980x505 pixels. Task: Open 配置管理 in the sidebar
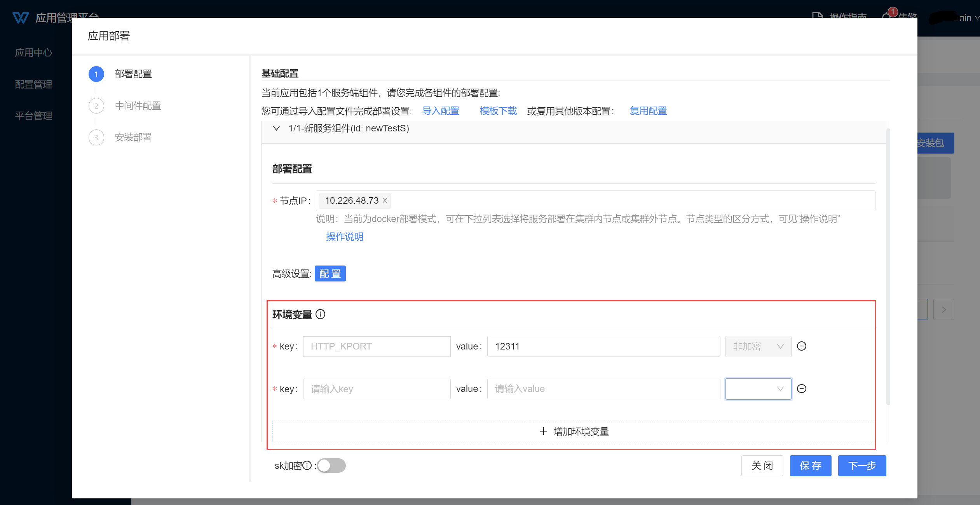pyautogui.click(x=33, y=84)
